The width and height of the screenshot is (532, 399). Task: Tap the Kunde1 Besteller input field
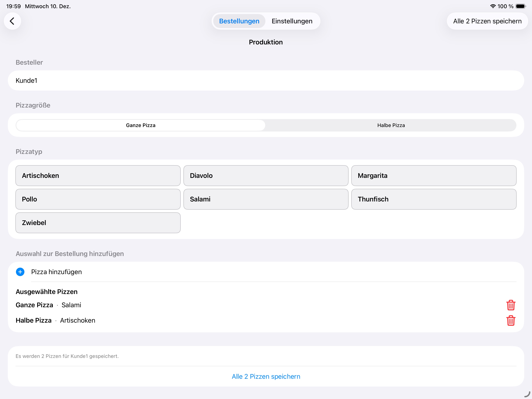pos(266,80)
